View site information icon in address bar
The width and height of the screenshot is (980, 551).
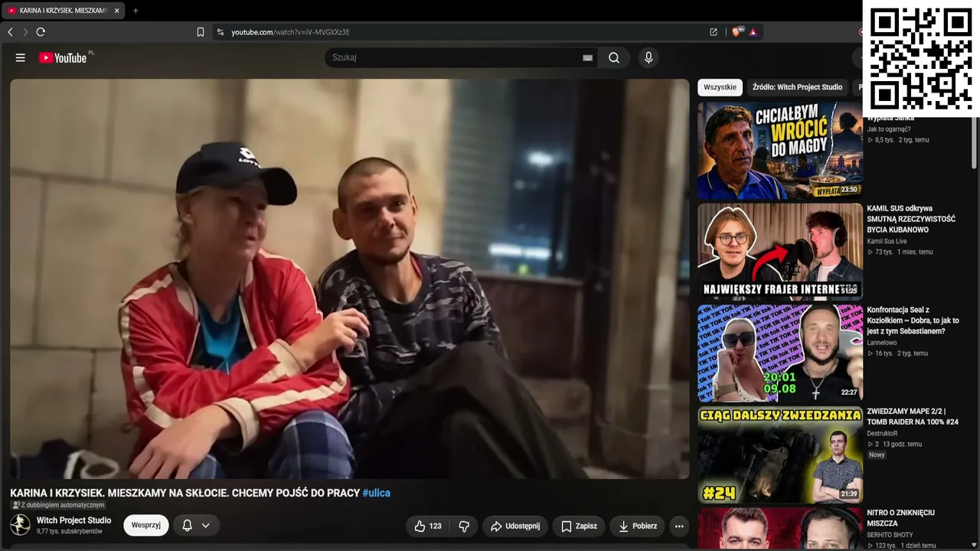220,32
